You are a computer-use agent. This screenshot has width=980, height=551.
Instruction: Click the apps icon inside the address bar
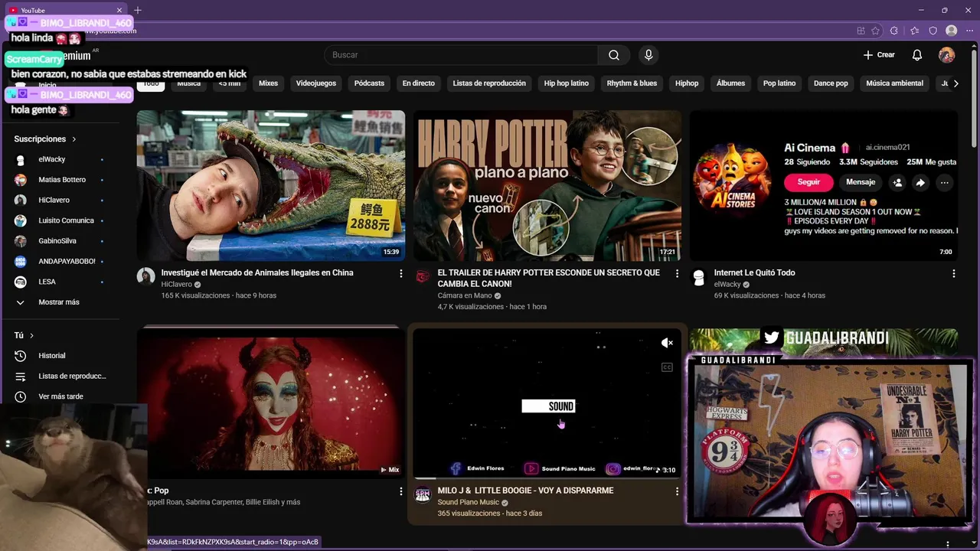861,31
